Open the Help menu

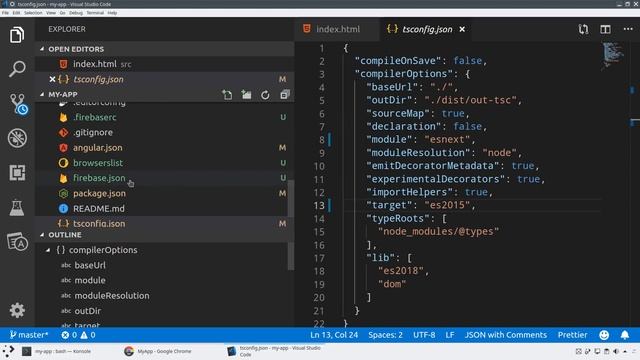[112, 13]
